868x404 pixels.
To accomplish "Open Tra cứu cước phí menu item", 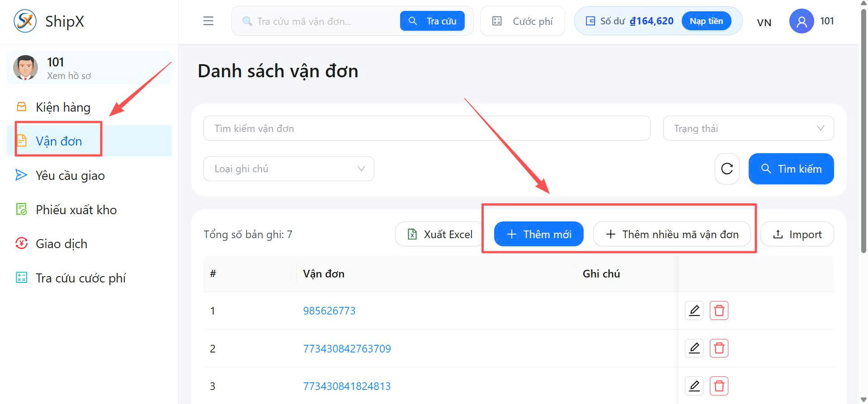I will [89, 278].
